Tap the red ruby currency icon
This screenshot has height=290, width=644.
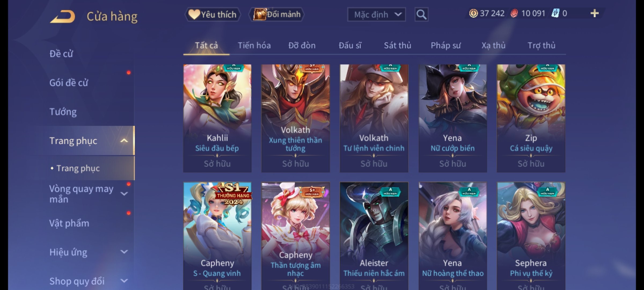[514, 13]
